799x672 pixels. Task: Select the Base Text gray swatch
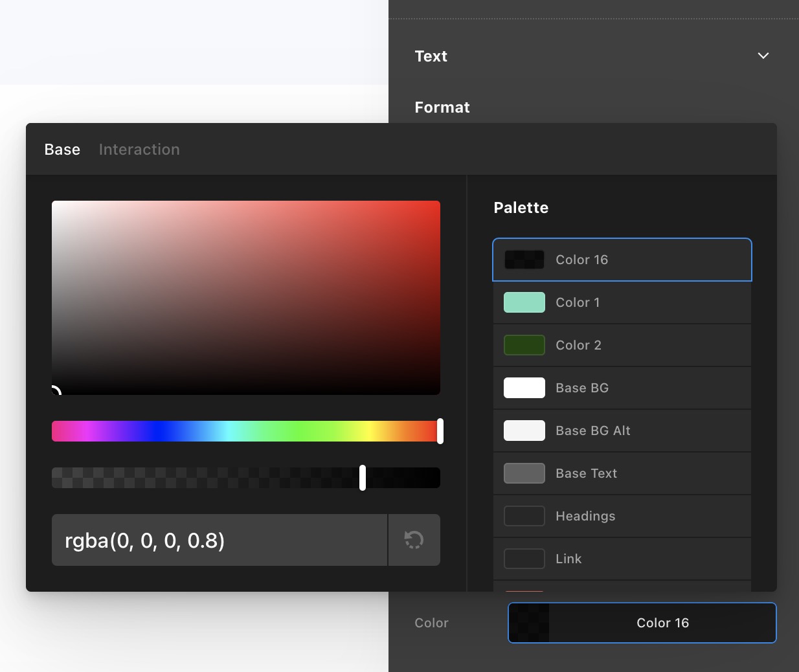pyautogui.click(x=524, y=473)
